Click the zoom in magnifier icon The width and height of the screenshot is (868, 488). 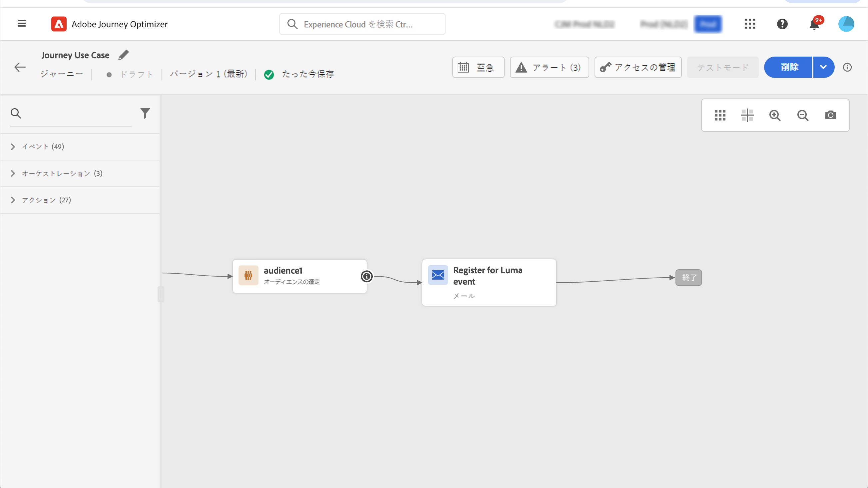pos(775,115)
